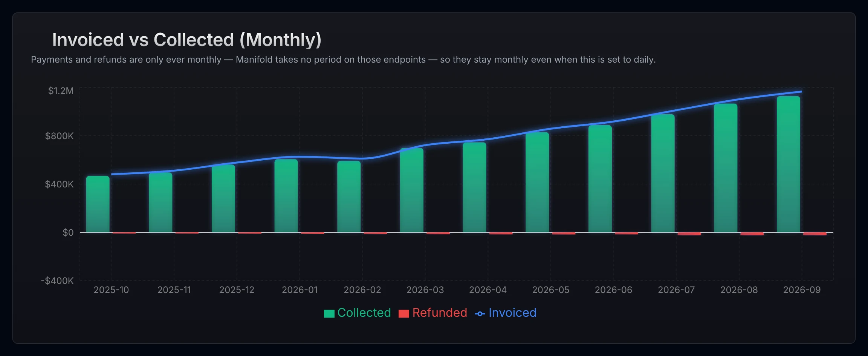The width and height of the screenshot is (868, 356).
Task: Click the x-axis label 2025-10
Action: [x=111, y=290]
